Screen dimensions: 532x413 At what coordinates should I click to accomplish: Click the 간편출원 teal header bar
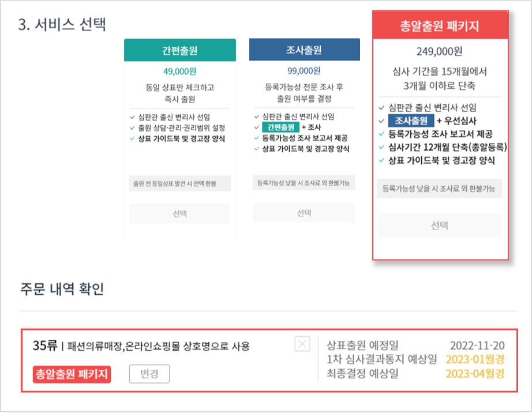coord(179,50)
